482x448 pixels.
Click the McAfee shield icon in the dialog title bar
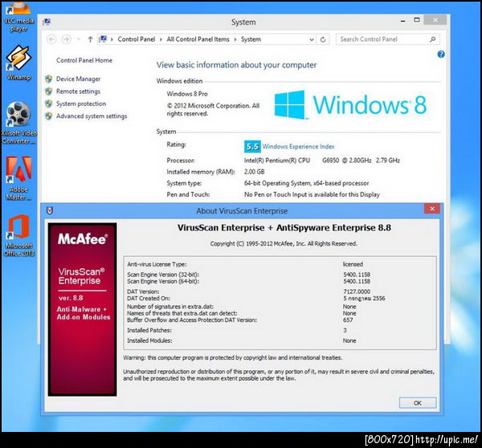point(50,210)
